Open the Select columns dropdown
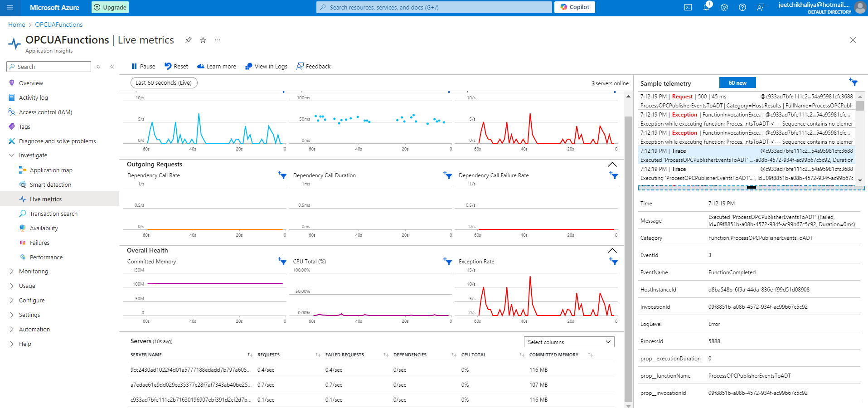The width and height of the screenshot is (868, 408). click(x=569, y=342)
